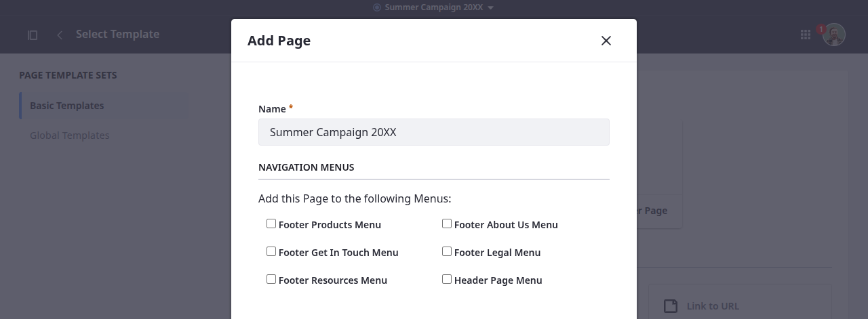Expand the Summer Campaign 20XX site dropdown
This screenshot has height=319, width=868.
coord(490,7)
